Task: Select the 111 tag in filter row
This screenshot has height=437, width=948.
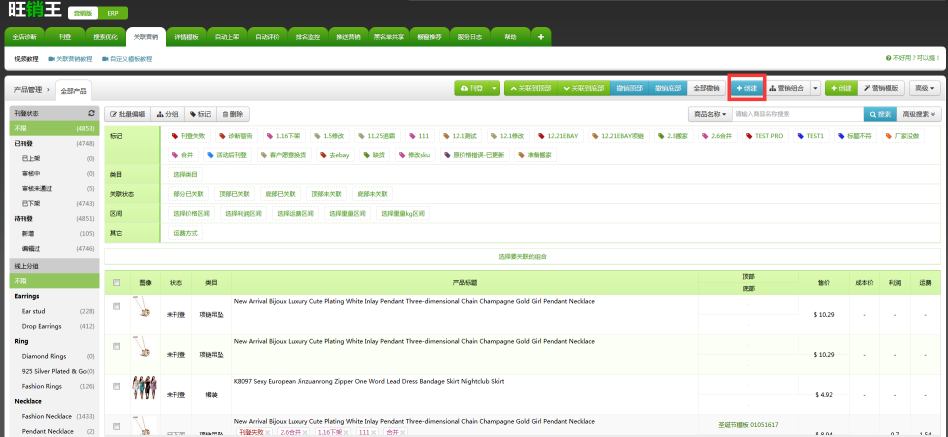Action: (418, 136)
